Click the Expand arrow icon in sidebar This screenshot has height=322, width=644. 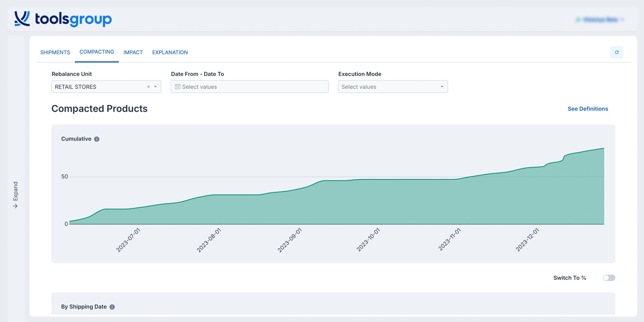[x=15, y=206]
